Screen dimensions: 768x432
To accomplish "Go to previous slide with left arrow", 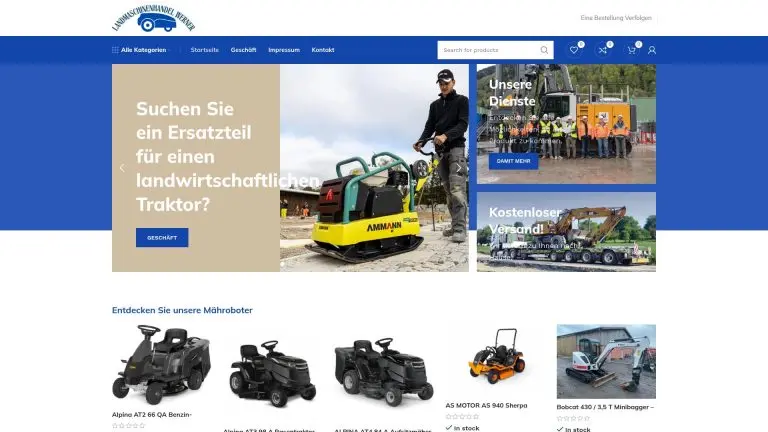I will (122, 168).
